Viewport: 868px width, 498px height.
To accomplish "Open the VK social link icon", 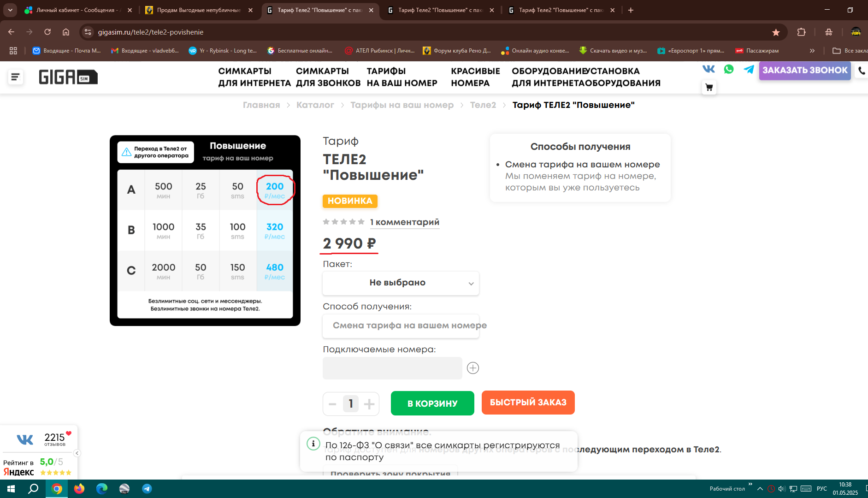I will 709,69.
